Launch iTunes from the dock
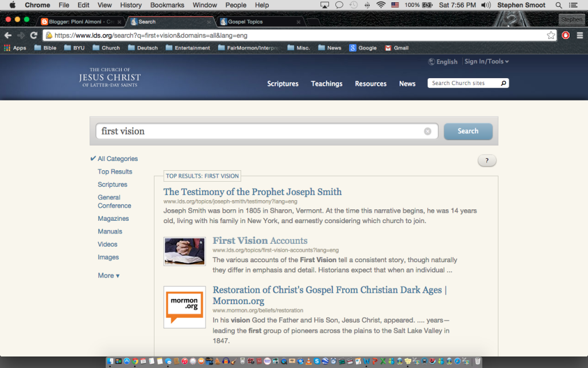The width and height of the screenshot is (588, 368). click(184, 361)
